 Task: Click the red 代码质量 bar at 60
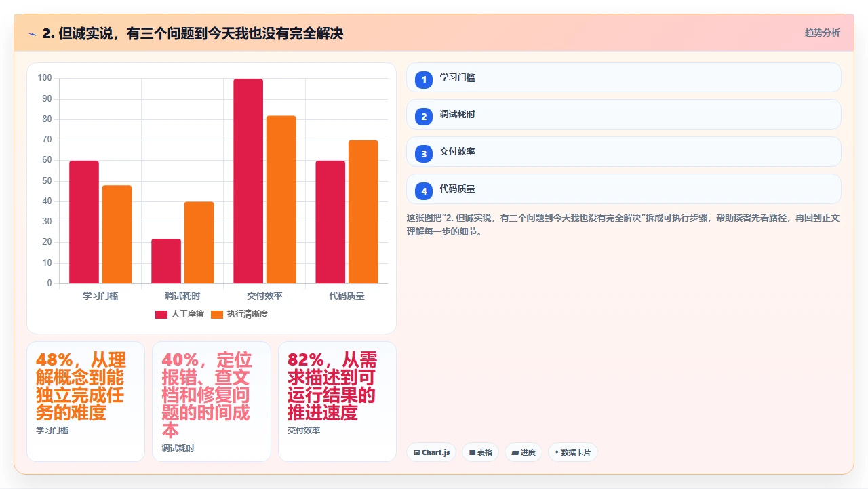pos(330,222)
